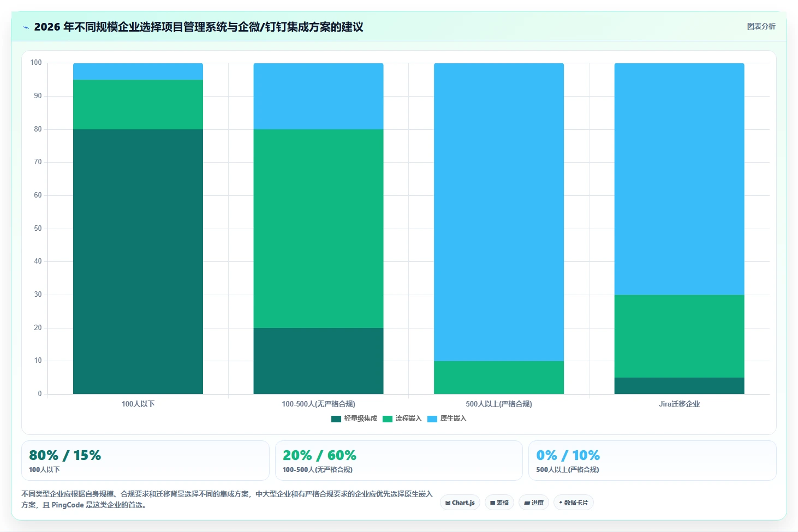Click the 图表分析 label in the header
Image resolution: width=798 pixels, height=532 pixels.
(x=761, y=26)
